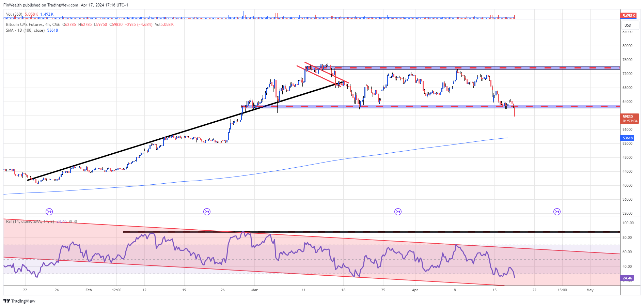Click the 60.00 RSI axis label
Image resolution: width=644 pixels, height=307 pixels.
click(x=627, y=252)
